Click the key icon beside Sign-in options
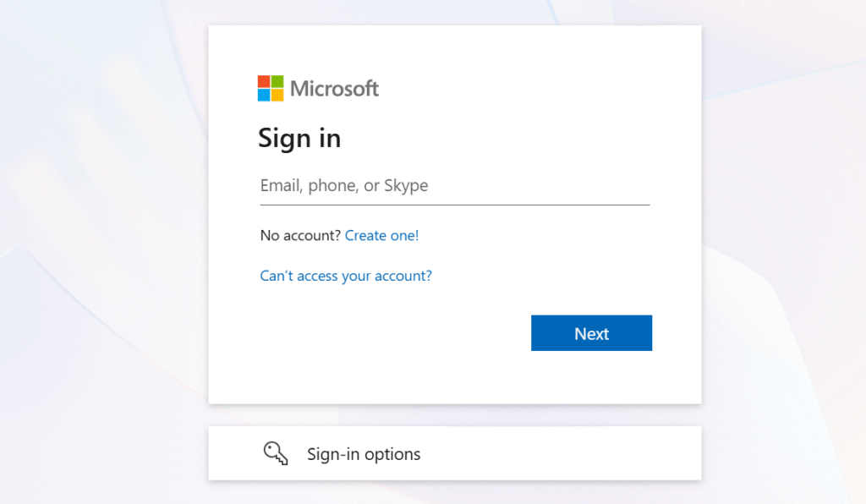The width and height of the screenshot is (866, 504). [276, 454]
